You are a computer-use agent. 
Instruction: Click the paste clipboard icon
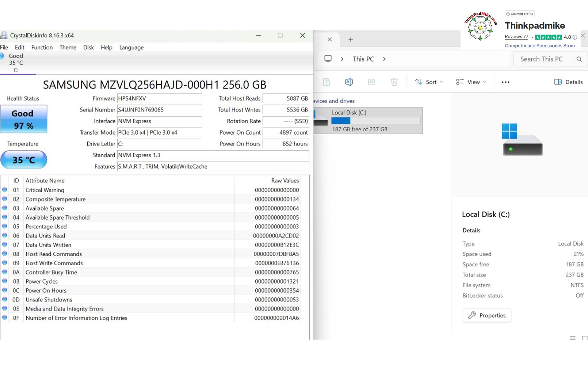pyautogui.click(x=326, y=82)
